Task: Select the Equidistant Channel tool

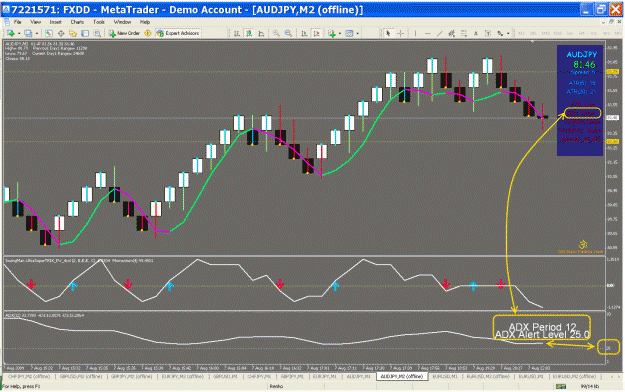Action: [451, 33]
